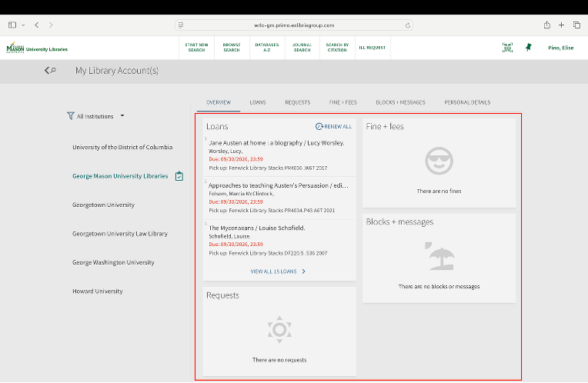Open ILL Request menu item

373,48
